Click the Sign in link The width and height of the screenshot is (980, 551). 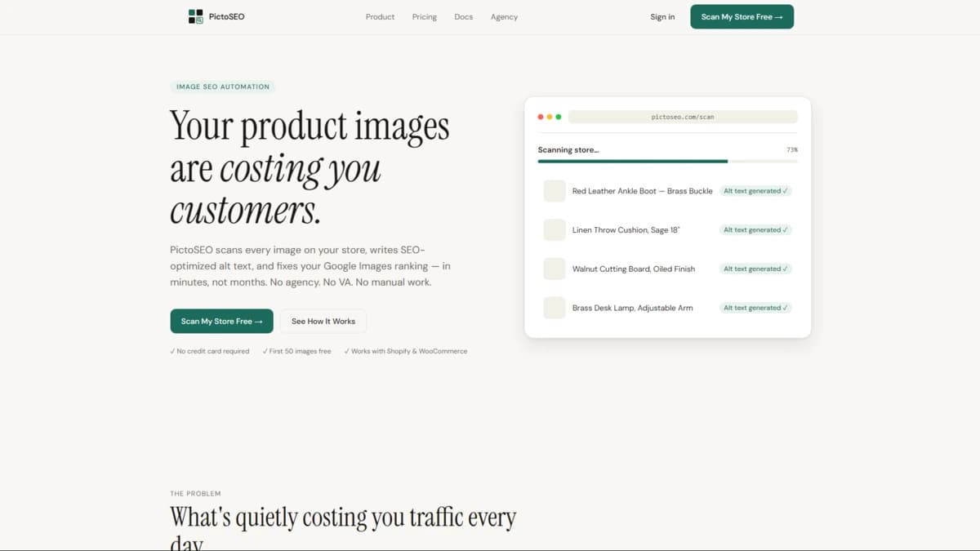click(662, 16)
